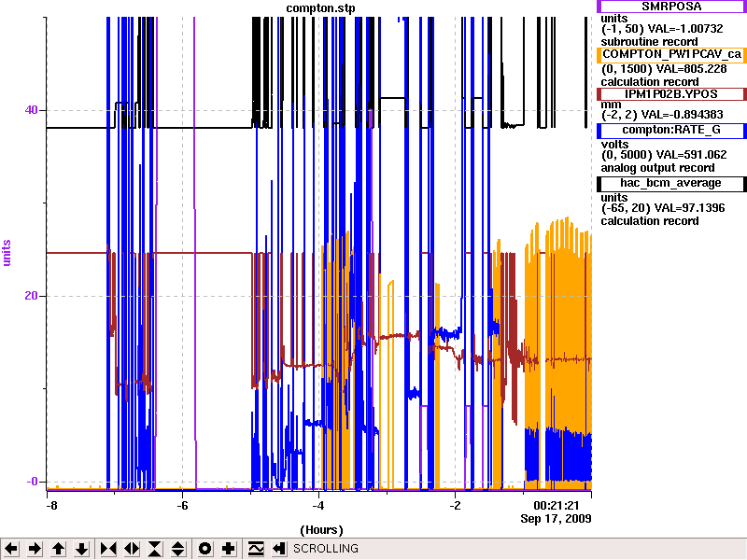747x560 pixels.
Task: Click the (-2, 2) VAL=-0.894383 readout
Action: coord(662,115)
